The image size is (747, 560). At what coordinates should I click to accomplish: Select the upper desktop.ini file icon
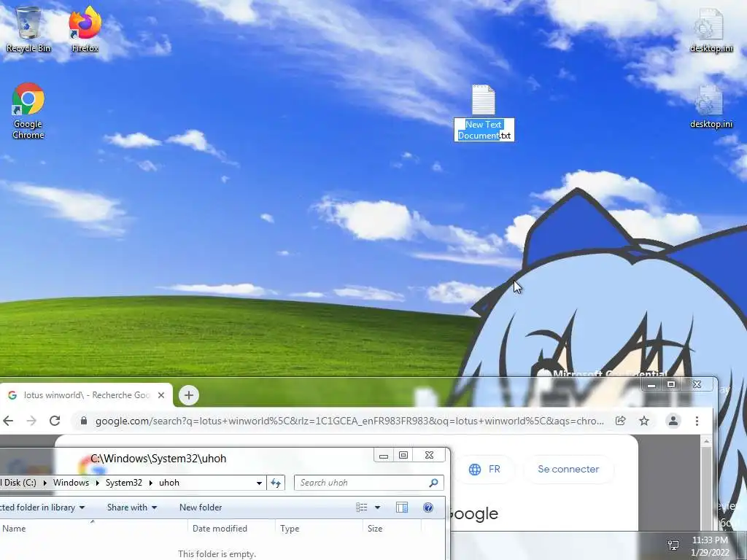711,31
